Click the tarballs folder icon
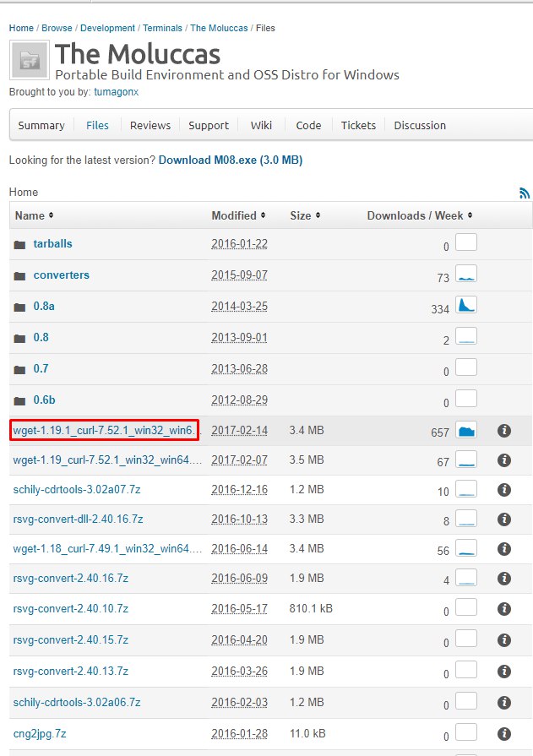This screenshot has width=533, height=756. pos(19,245)
